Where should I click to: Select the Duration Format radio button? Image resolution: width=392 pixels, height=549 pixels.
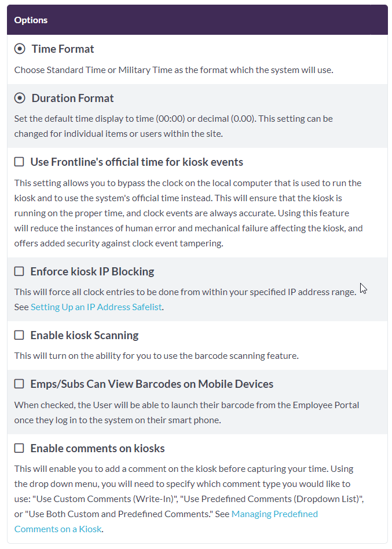click(x=20, y=99)
